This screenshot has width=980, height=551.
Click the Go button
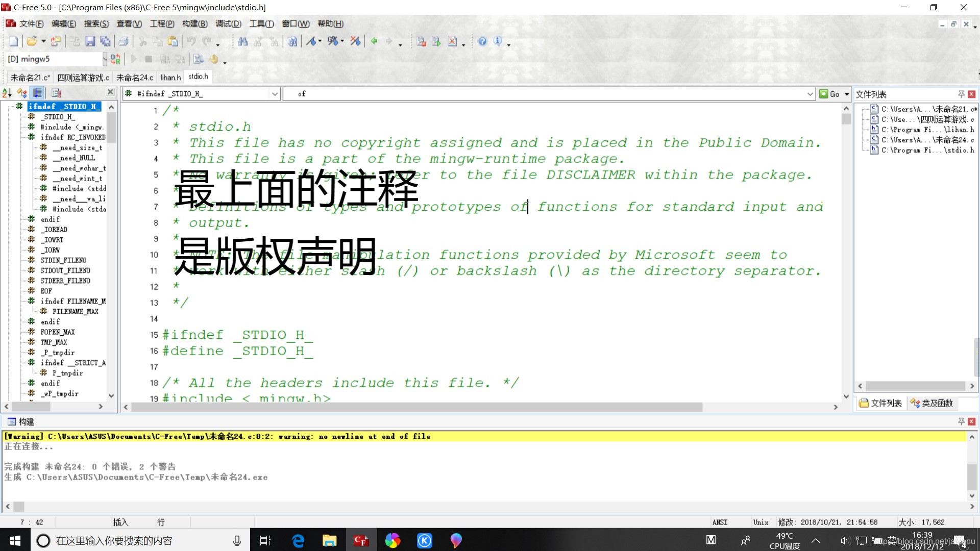(830, 94)
